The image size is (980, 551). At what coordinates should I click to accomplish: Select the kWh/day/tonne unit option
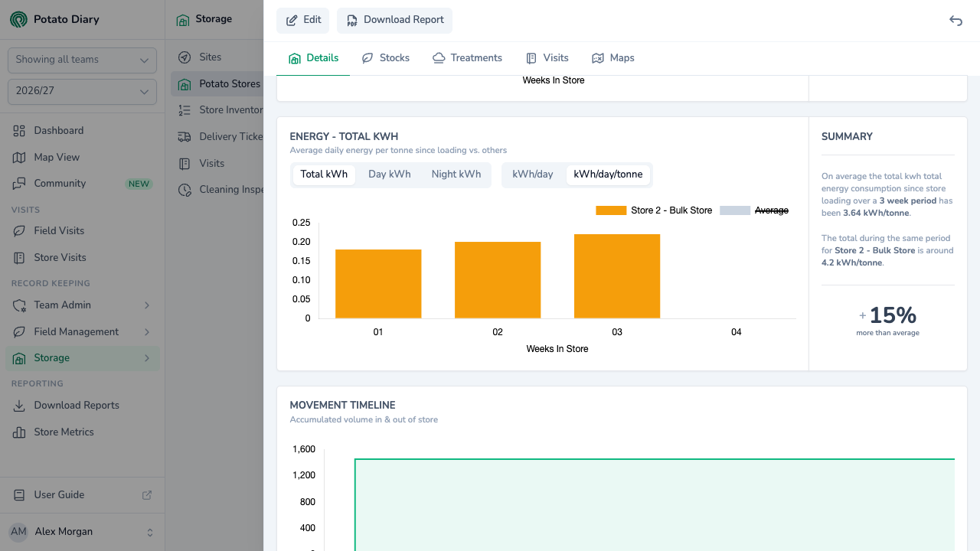pyautogui.click(x=608, y=174)
